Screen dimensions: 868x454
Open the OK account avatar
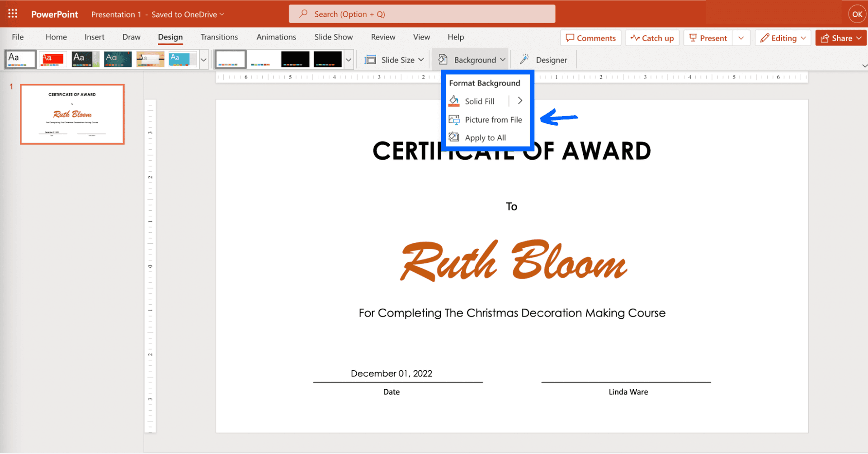point(857,14)
